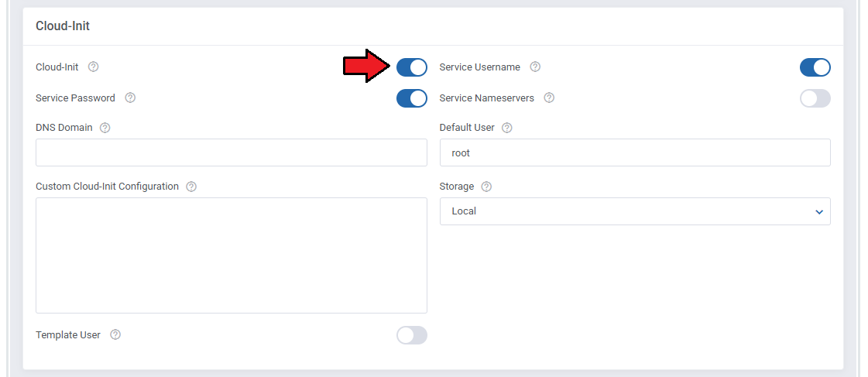Turn off the Service Username toggle

click(815, 67)
